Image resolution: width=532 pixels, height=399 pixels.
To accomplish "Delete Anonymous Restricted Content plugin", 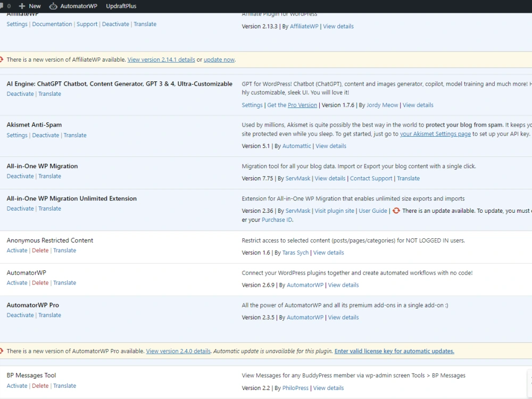I will 40,250.
